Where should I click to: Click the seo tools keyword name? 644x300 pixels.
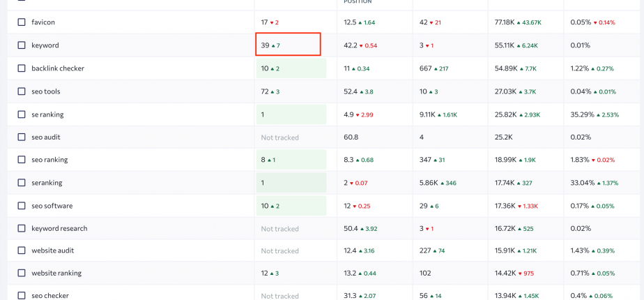pos(46,91)
